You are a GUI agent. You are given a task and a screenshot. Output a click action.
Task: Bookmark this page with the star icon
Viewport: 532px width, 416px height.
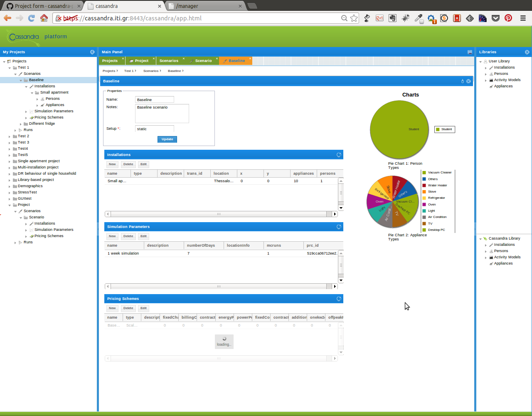pyautogui.click(x=354, y=18)
